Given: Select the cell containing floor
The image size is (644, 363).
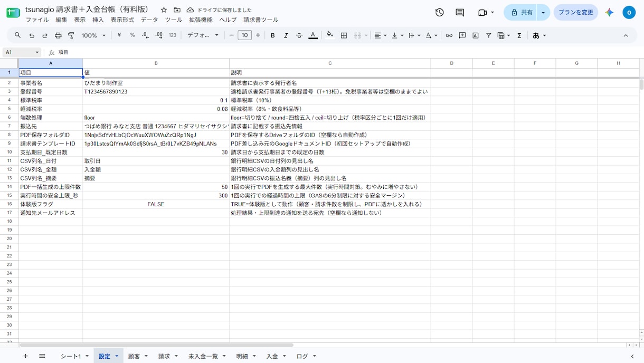Looking at the screenshot, I should [156, 118].
